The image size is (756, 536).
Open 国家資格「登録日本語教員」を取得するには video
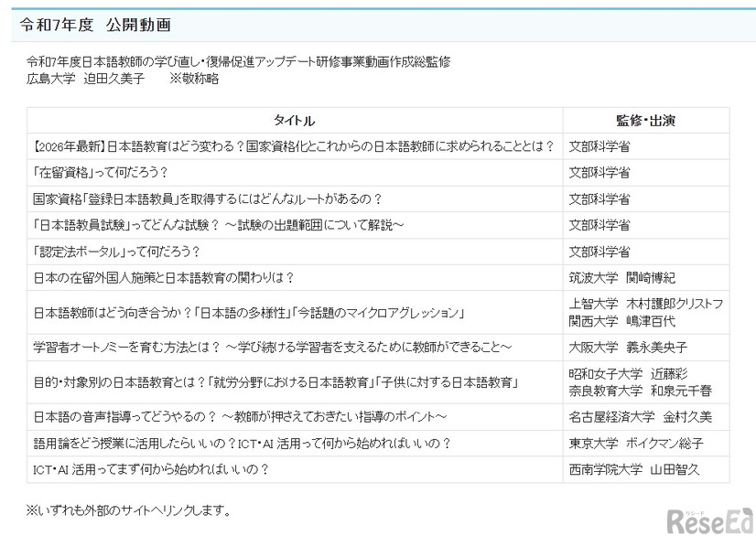208,199
